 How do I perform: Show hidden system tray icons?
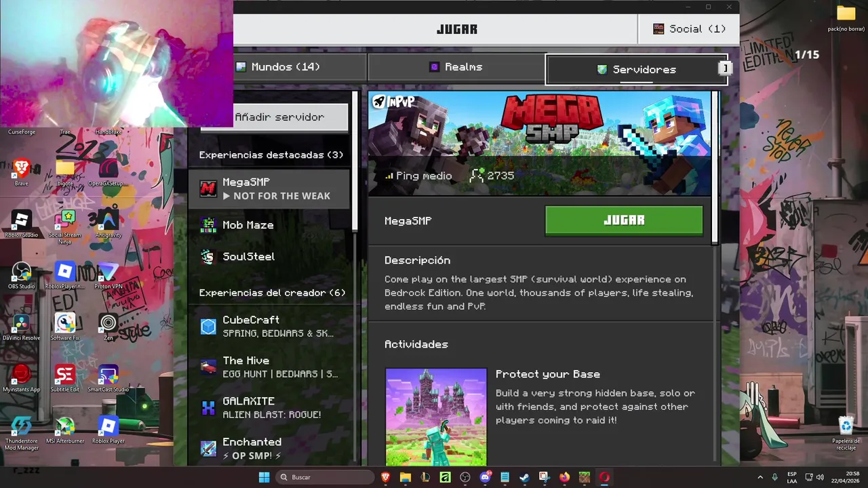(x=760, y=477)
